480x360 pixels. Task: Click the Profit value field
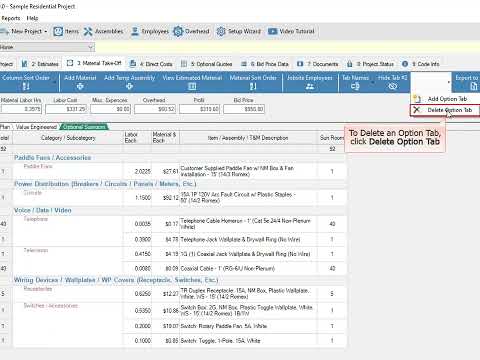pyautogui.click(x=199, y=109)
